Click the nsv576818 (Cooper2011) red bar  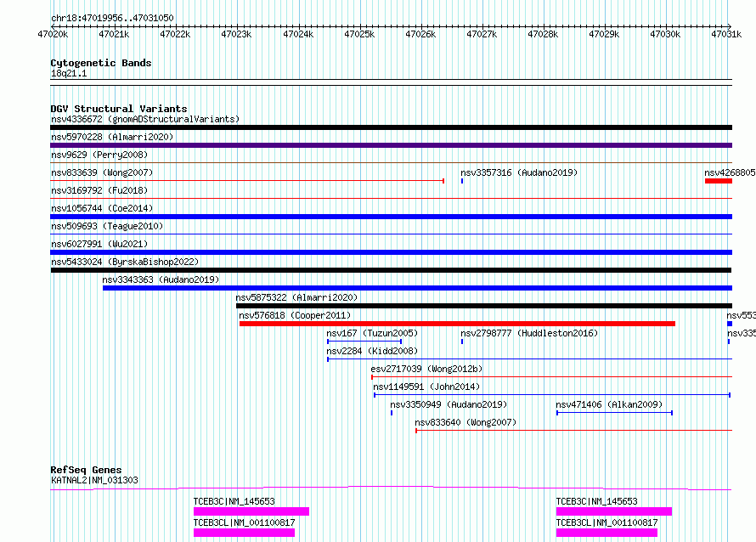point(457,324)
